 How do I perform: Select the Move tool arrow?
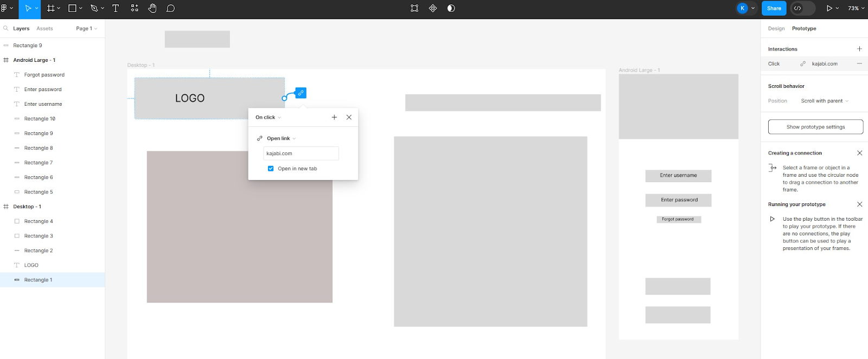click(x=28, y=8)
